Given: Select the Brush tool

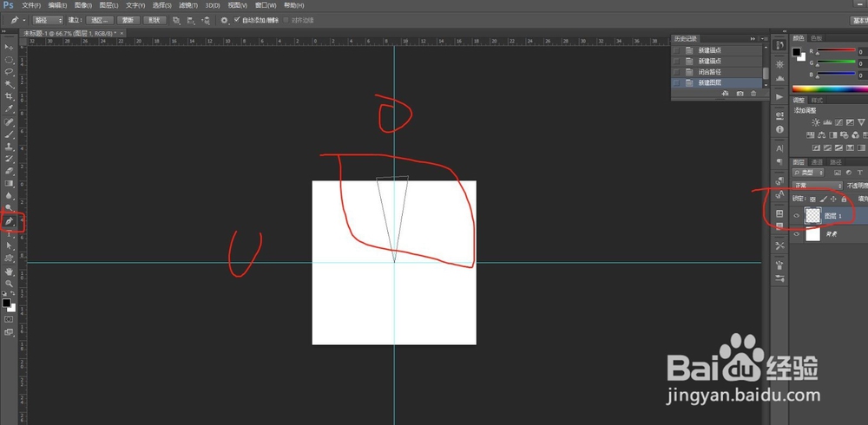Looking at the screenshot, I should click(x=9, y=134).
